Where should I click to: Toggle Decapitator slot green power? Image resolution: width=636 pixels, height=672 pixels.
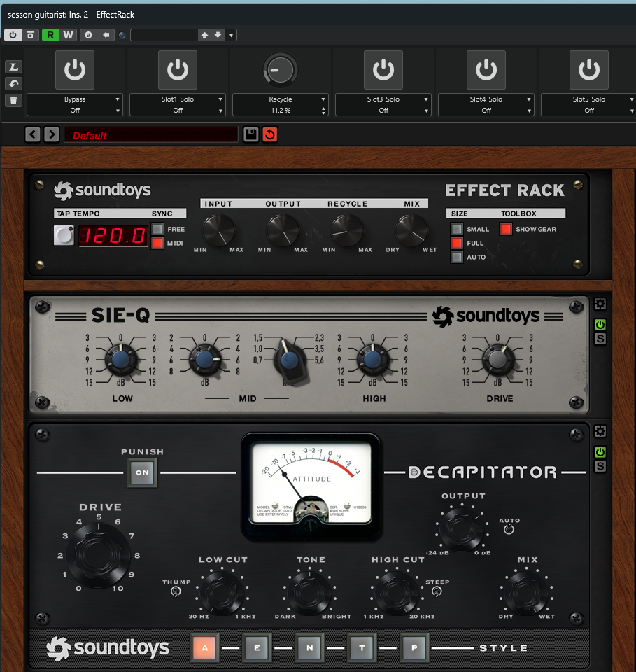click(x=600, y=451)
